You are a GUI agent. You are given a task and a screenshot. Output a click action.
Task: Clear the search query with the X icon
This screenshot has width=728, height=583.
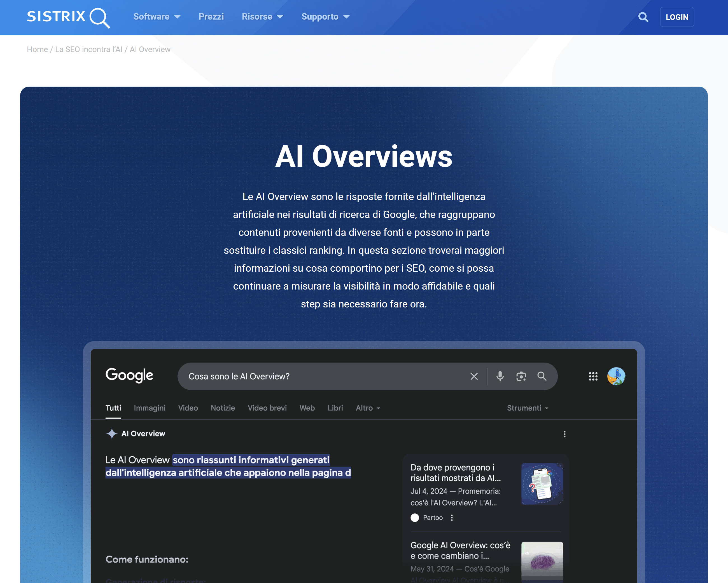click(474, 376)
